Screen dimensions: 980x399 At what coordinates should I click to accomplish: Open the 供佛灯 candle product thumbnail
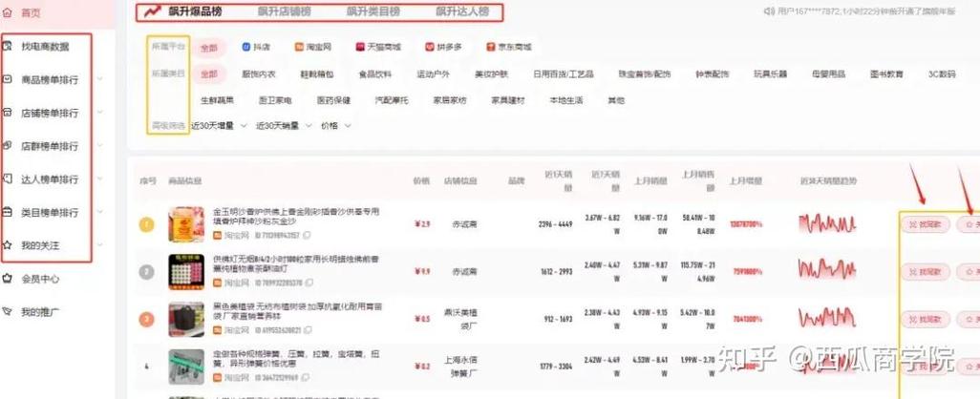[x=186, y=272]
